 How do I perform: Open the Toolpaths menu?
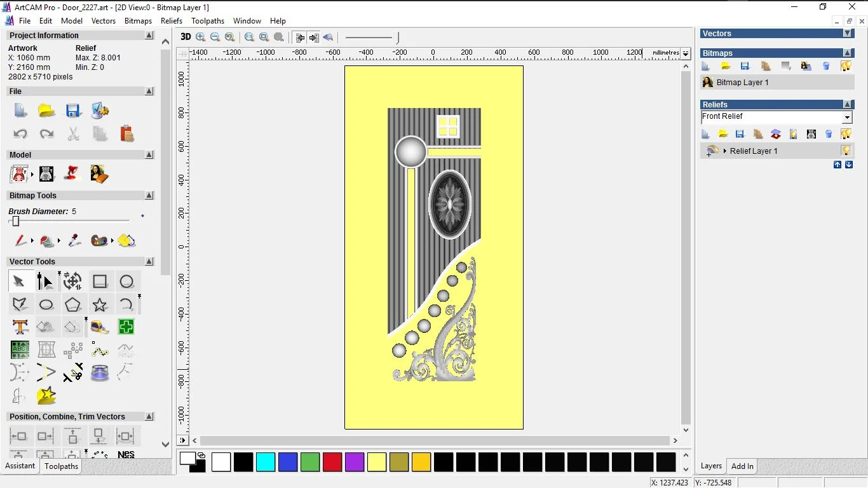pos(208,21)
